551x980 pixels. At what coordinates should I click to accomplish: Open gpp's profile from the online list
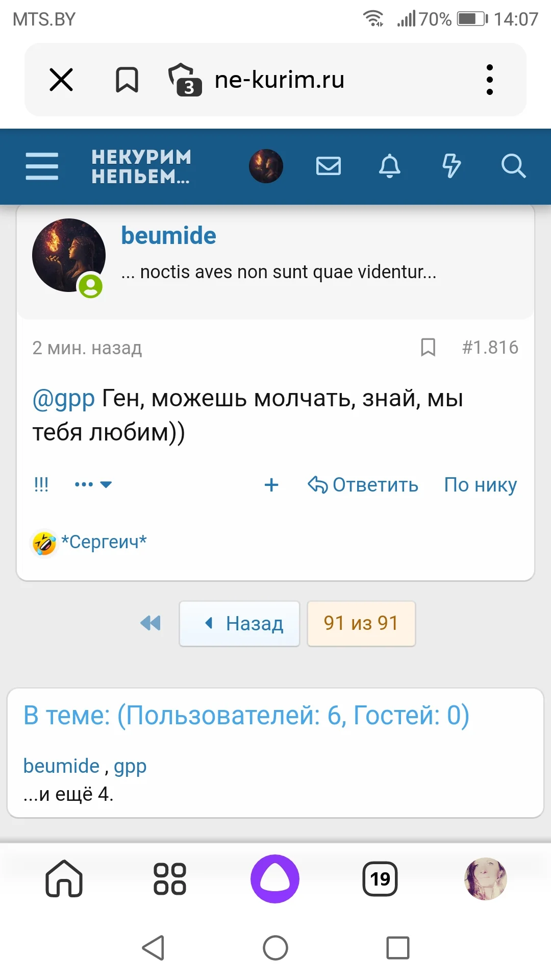[x=130, y=766]
